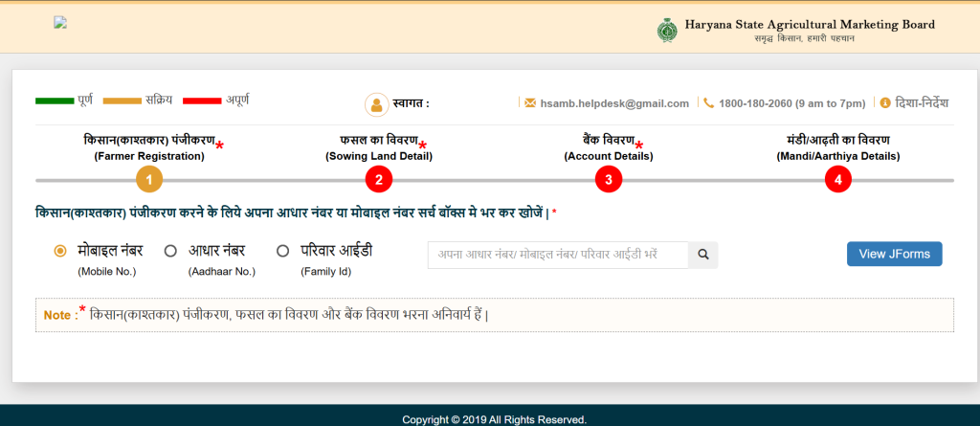Select step 4 Mandi/Aarthiya Details circle
Image resolution: width=980 pixels, height=426 pixels.
click(838, 180)
